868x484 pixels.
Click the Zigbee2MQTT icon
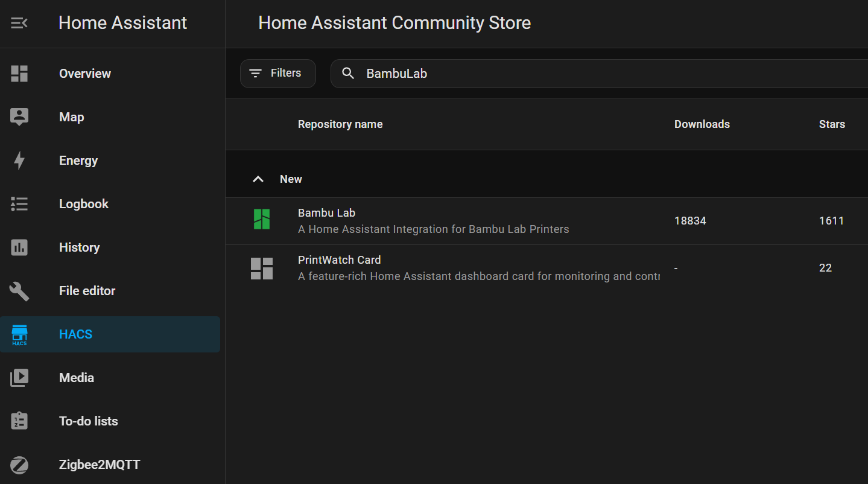point(19,465)
